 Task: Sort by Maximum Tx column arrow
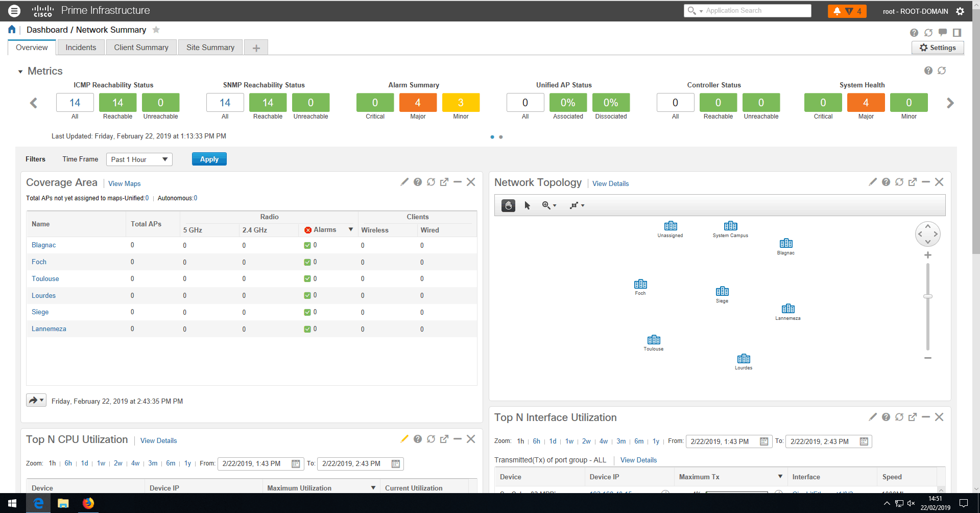pos(780,476)
